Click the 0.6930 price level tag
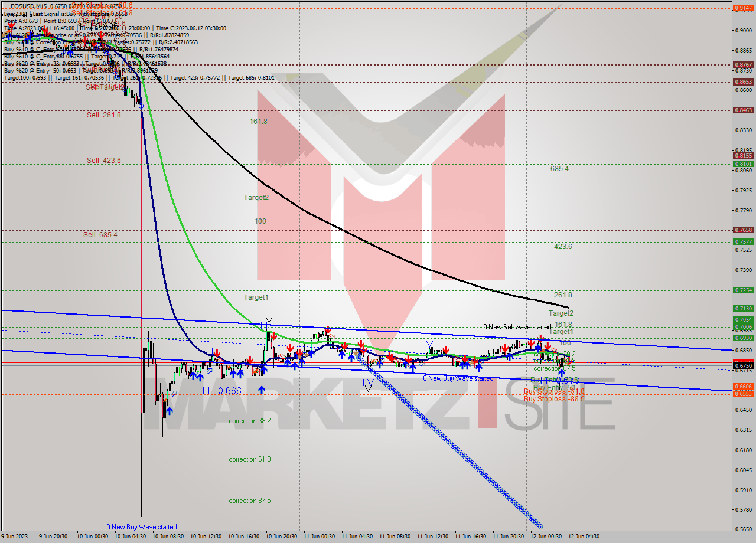Viewport: 756px width, 543px height. point(743,338)
